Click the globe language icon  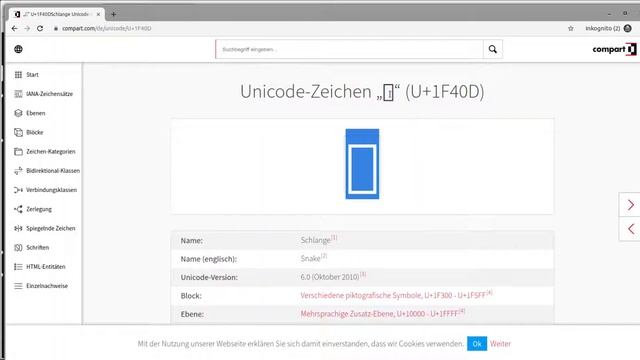click(x=18, y=49)
